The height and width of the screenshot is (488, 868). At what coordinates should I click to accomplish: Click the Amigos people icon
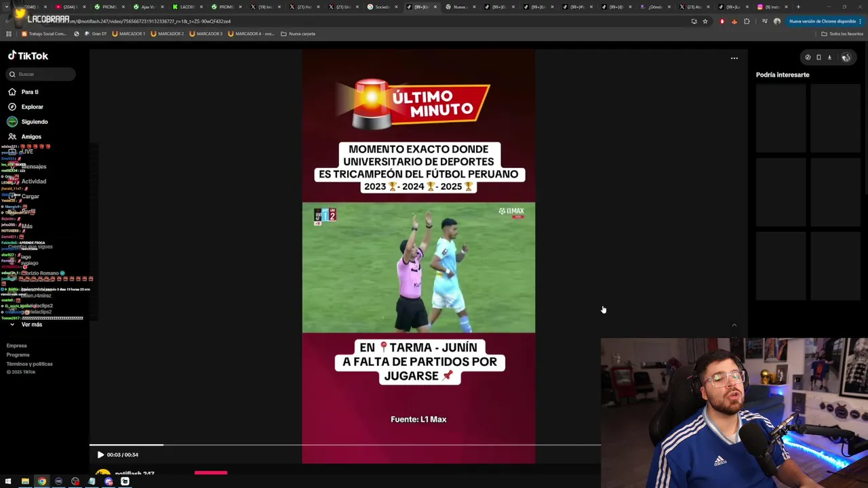coord(12,137)
